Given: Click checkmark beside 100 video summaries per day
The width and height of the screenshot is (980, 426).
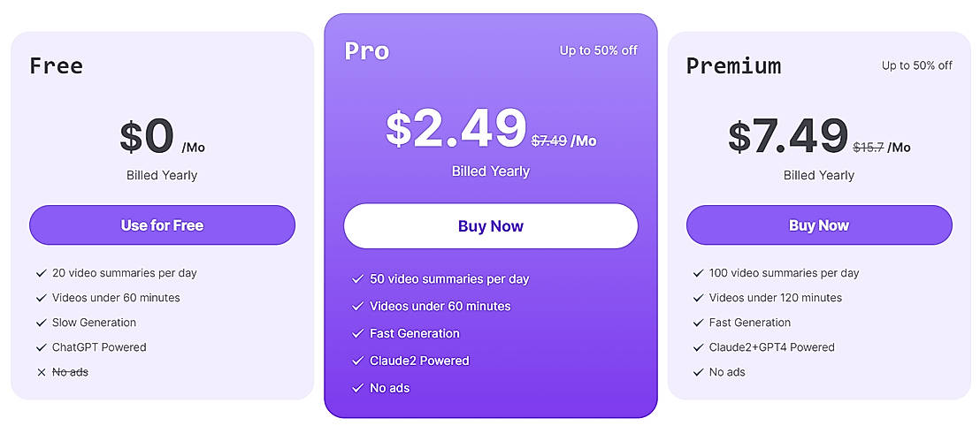Looking at the screenshot, I should point(699,273).
